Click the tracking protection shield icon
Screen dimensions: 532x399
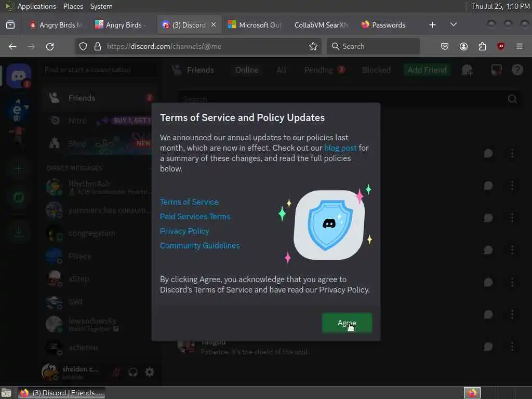point(83,46)
